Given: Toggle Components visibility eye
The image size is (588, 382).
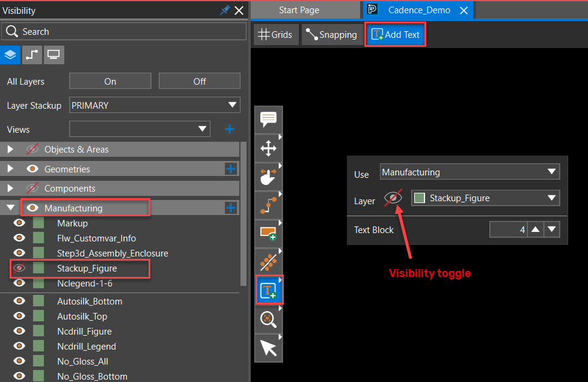Looking at the screenshot, I should point(32,188).
